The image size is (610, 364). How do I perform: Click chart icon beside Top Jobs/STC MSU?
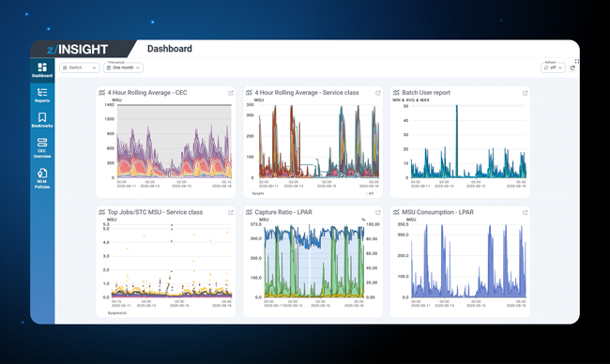click(102, 212)
